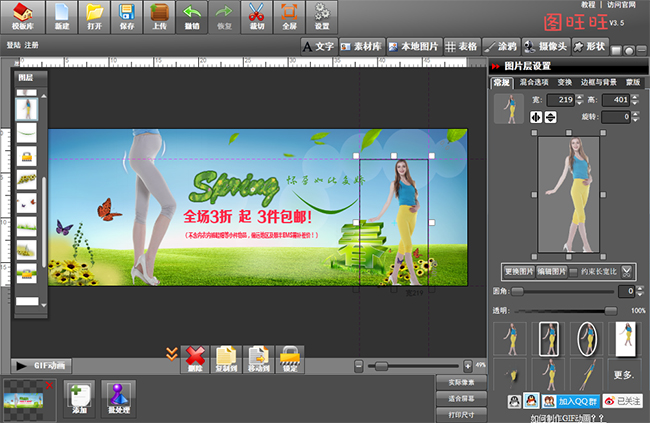Insert a local picture via 本地图片
This screenshot has height=423, width=650.
tap(415, 46)
